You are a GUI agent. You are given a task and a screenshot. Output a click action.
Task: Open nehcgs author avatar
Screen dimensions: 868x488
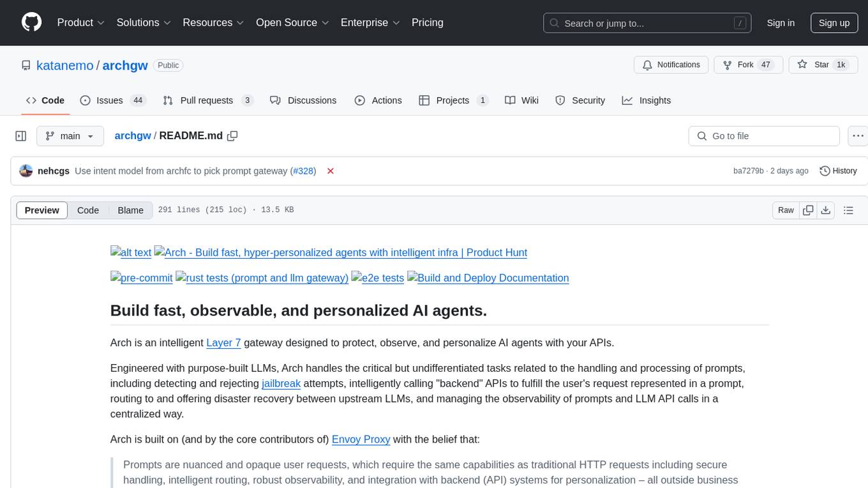26,171
